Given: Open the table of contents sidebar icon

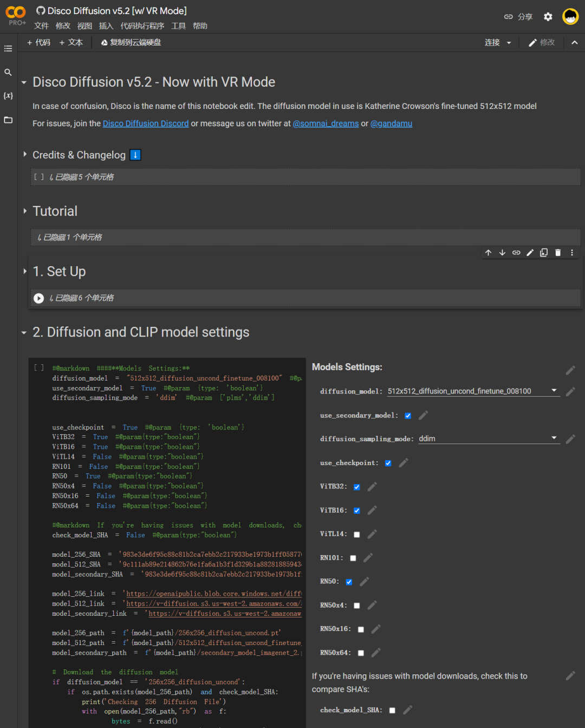Looking at the screenshot, I should [x=8, y=49].
